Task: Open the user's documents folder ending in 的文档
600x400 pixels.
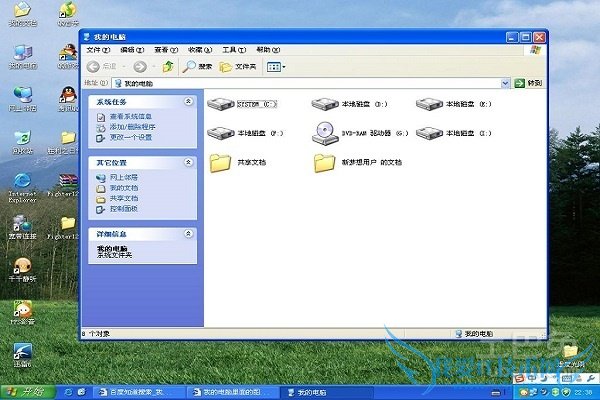Action: tap(358, 163)
